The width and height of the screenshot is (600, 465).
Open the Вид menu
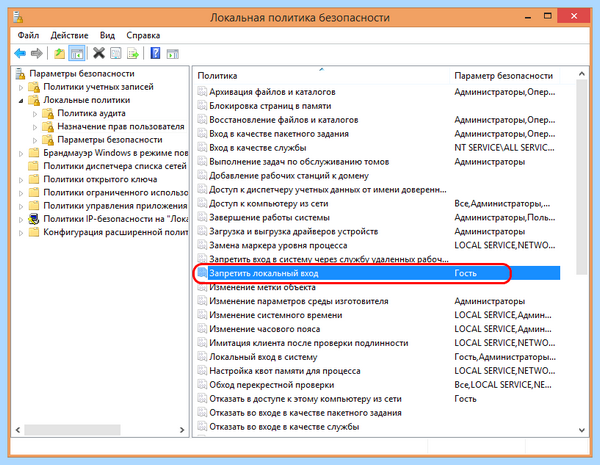point(107,36)
